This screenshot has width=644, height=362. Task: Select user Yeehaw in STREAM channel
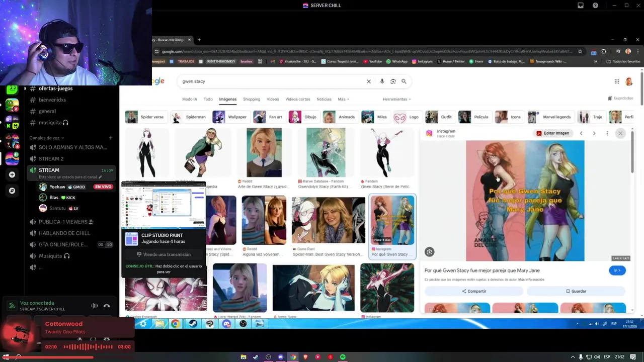click(x=75, y=187)
